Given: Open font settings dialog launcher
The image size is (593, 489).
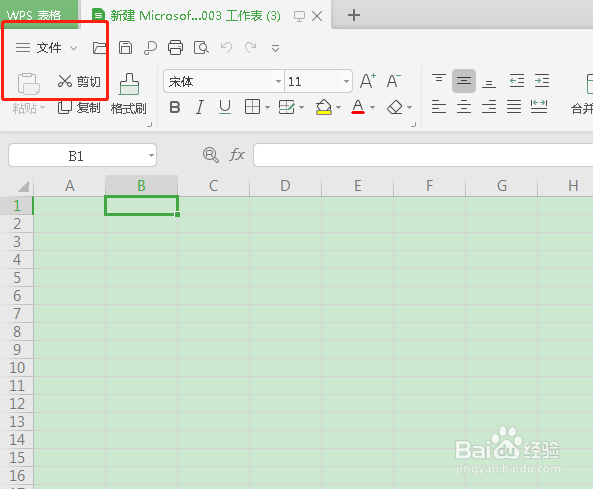Looking at the screenshot, I should [413, 124].
